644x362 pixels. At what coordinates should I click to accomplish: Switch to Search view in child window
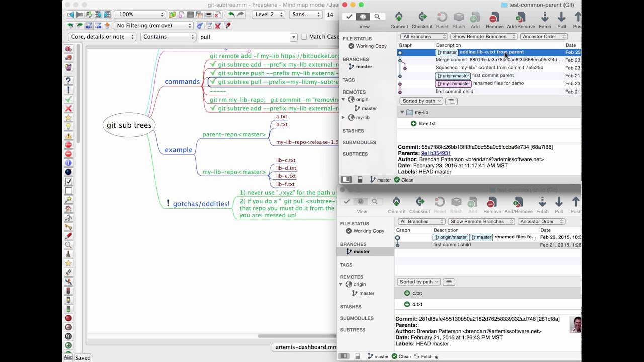pos(375,201)
